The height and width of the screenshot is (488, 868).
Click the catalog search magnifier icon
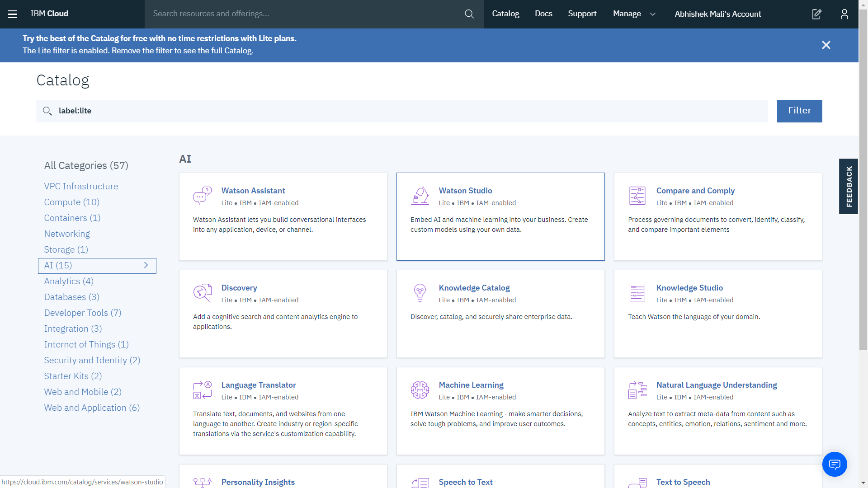pyautogui.click(x=47, y=111)
